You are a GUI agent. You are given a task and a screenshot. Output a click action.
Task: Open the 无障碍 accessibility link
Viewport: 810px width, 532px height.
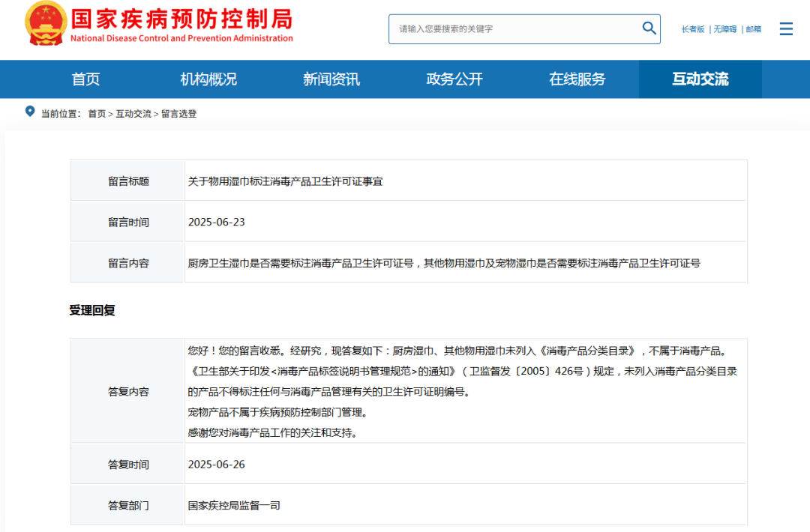[725, 29]
